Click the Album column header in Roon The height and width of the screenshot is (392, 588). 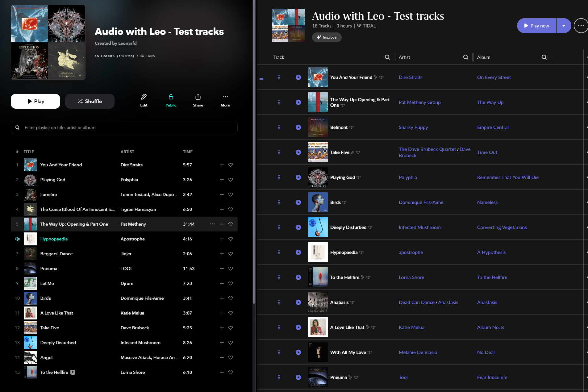[x=484, y=57]
